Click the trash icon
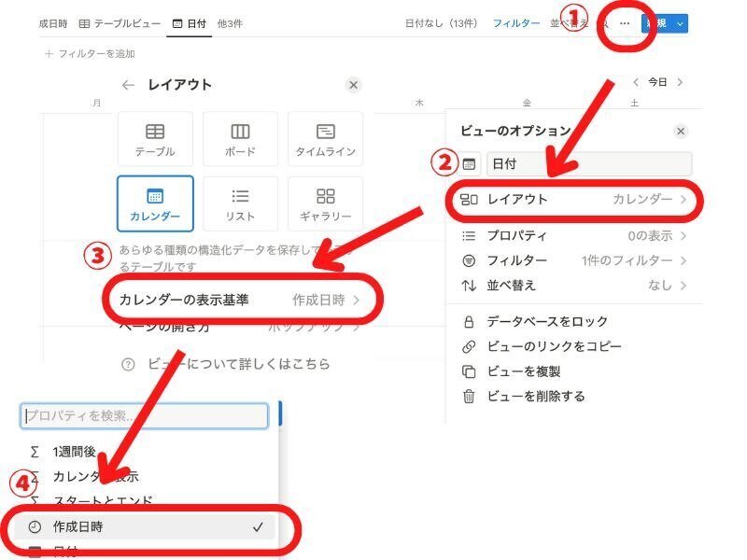Screen dimensions: 747x560 pos(469,396)
